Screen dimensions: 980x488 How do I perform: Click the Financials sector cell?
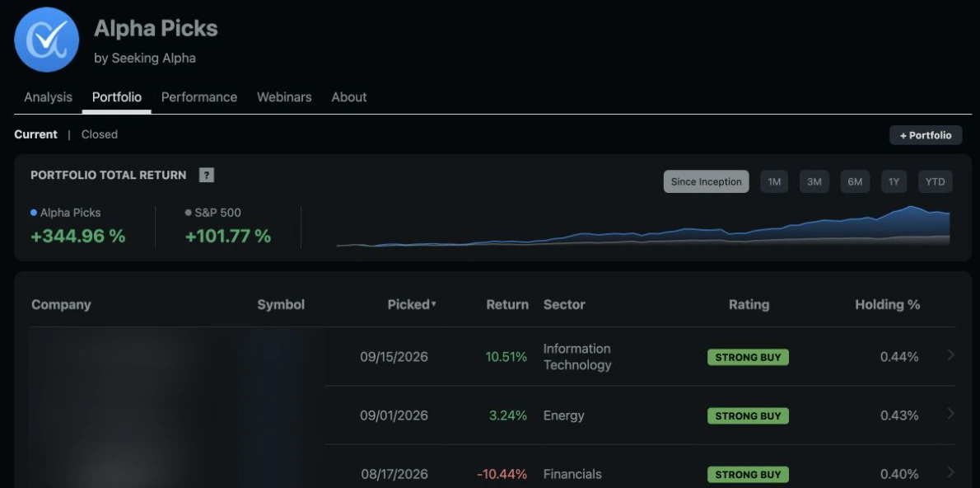572,474
